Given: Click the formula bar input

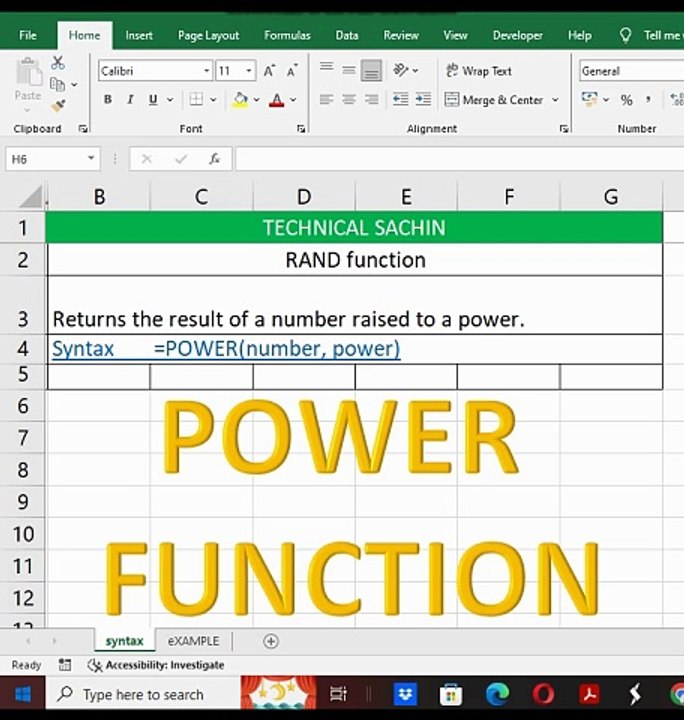Looking at the screenshot, I should [x=459, y=159].
